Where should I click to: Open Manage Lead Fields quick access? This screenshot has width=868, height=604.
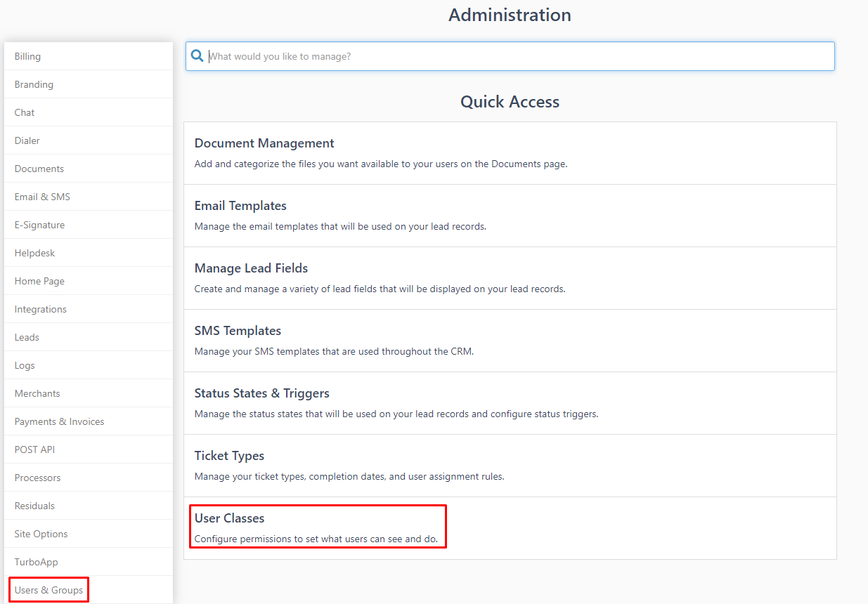(510, 278)
